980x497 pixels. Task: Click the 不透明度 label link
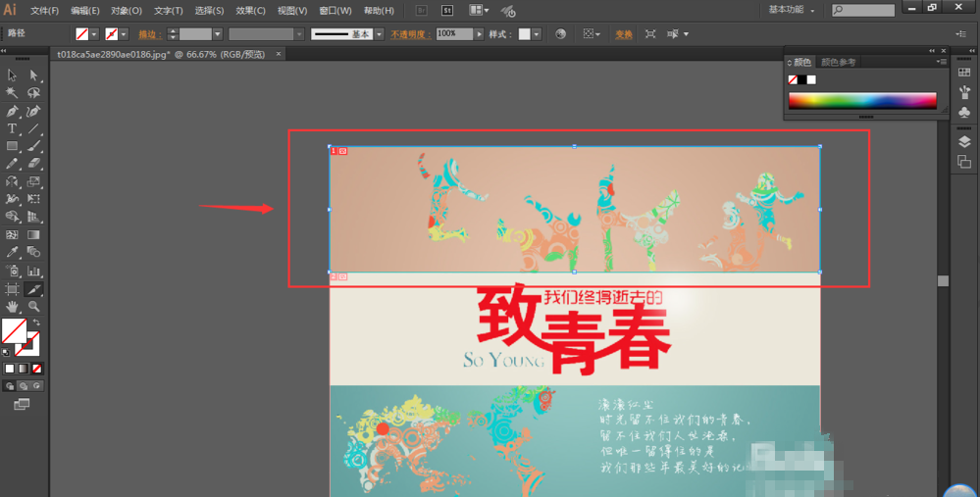click(x=411, y=34)
